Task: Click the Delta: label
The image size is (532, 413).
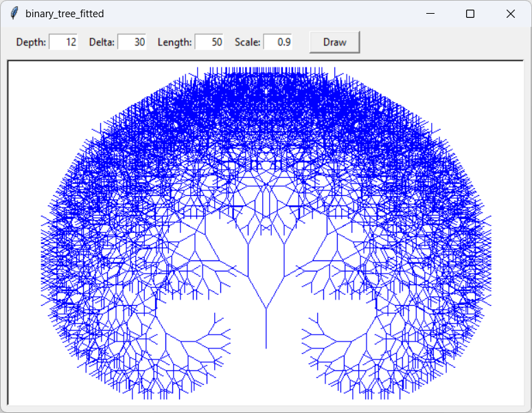Action: coord(102,42)
